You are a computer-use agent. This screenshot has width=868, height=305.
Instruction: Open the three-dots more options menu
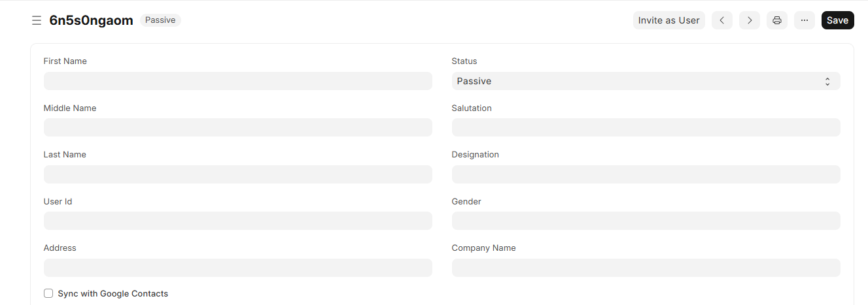click(x=805, y=20)
